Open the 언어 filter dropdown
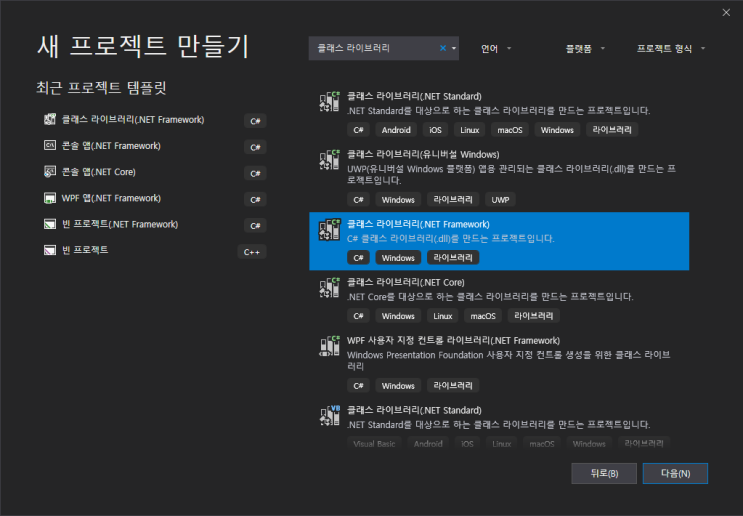This screenshot has height=516, width=743. 496,48
